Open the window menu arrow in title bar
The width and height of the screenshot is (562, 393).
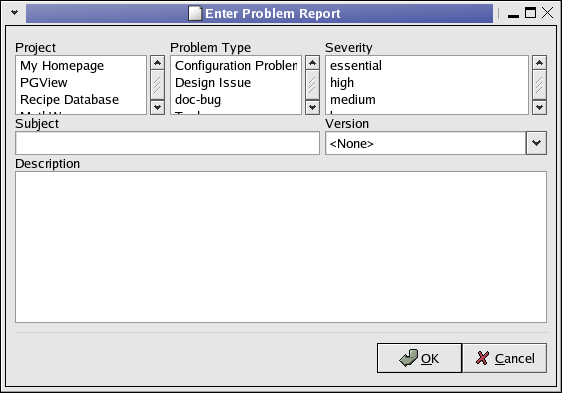[14, 13]
